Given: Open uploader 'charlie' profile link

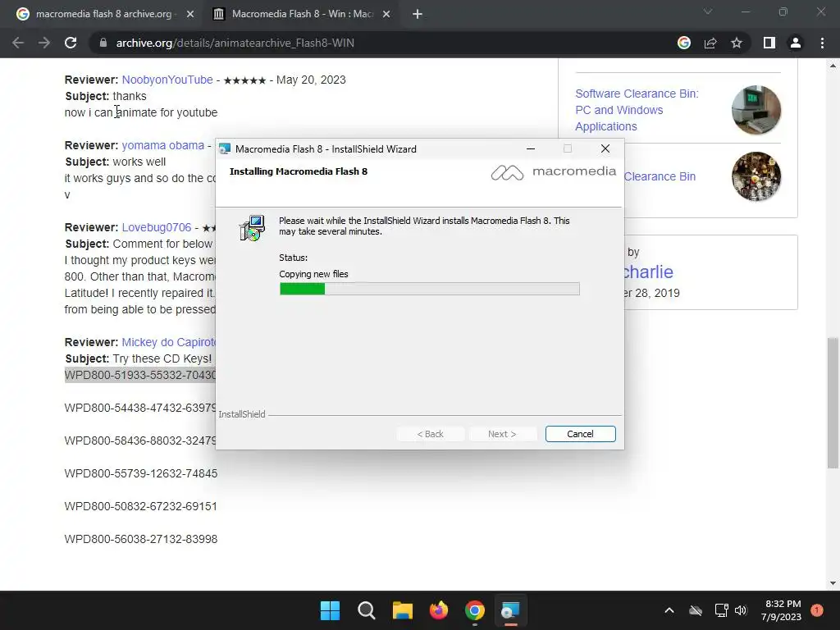Looking at the screenshot, I should click(x=648, y=272).
